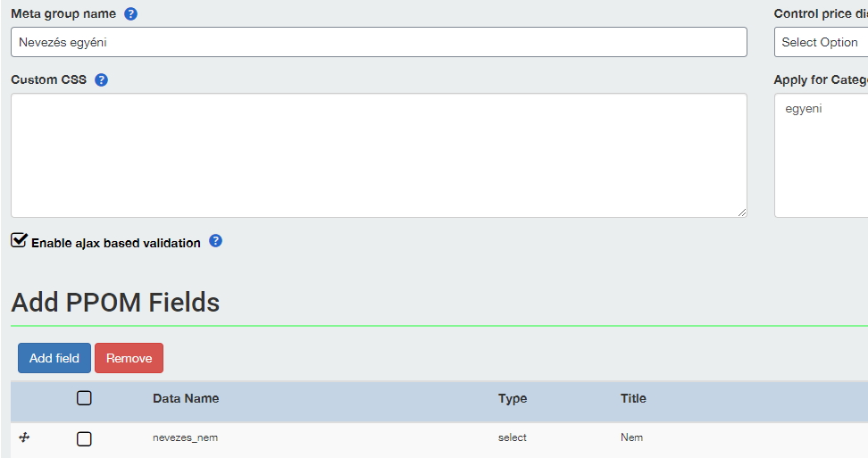Viewport: 868px width, 458px height.
Task: Click move handle icon for nevezes_nem row
Action: click(x=24, y=437)
